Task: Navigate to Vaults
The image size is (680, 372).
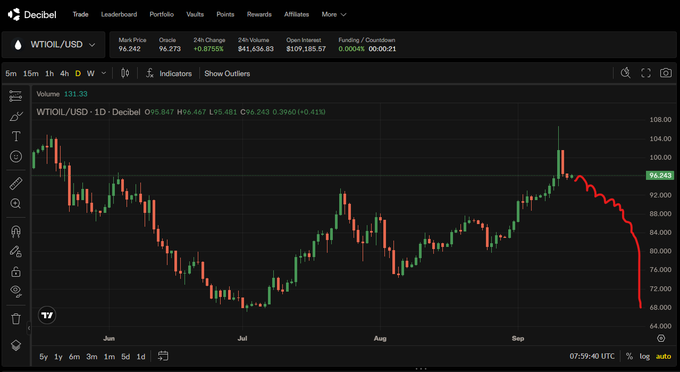Action: (195, 14)
